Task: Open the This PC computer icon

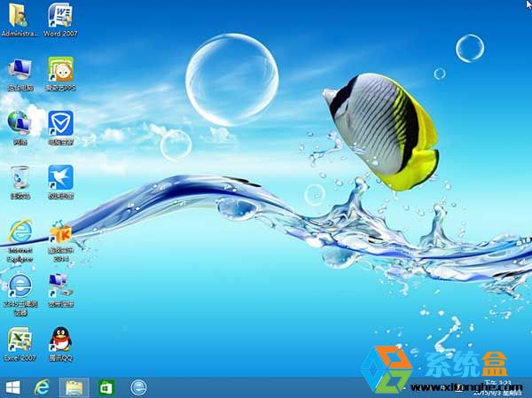Action: (19, 69)
